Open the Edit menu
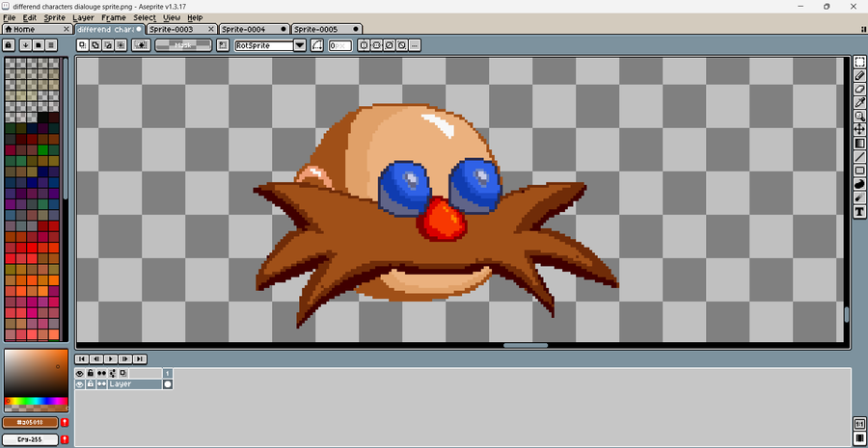 [29, 17]
